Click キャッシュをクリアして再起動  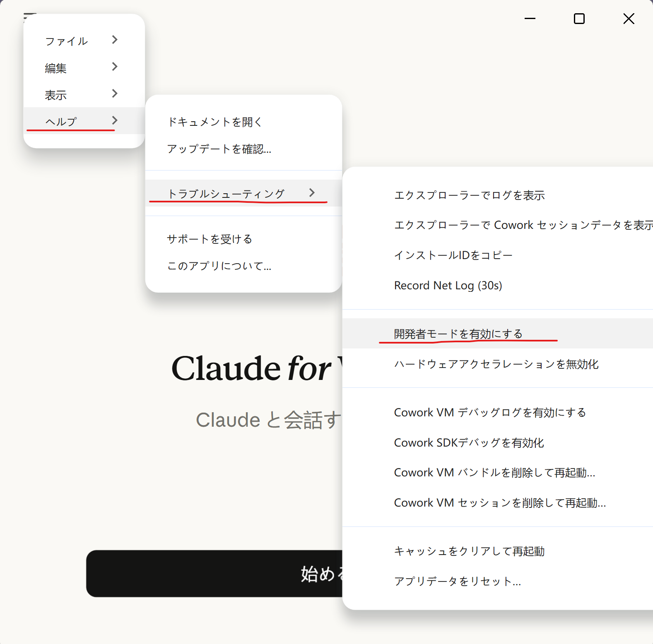click(498, 551)
